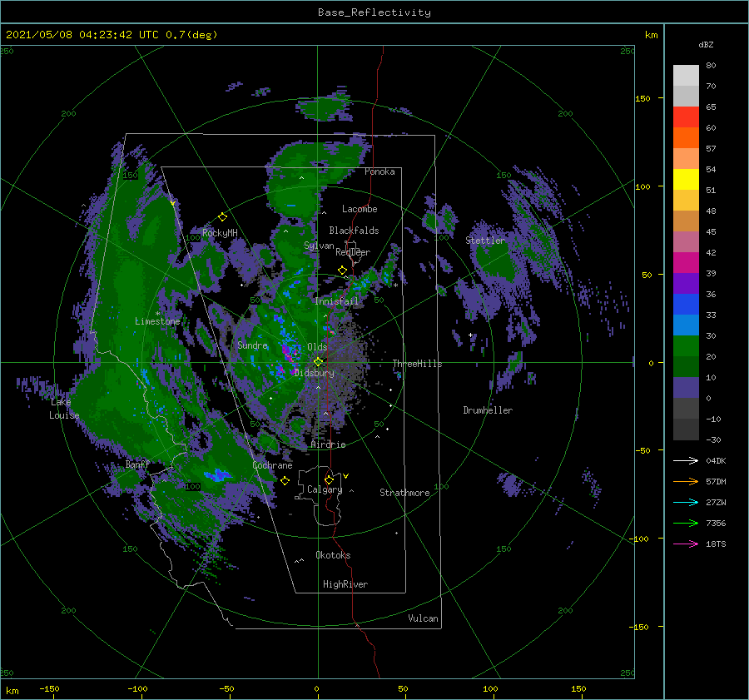Click the Limestone label
Image resolution: width=749 pixels, height=700 pixels.
point(157,321)
